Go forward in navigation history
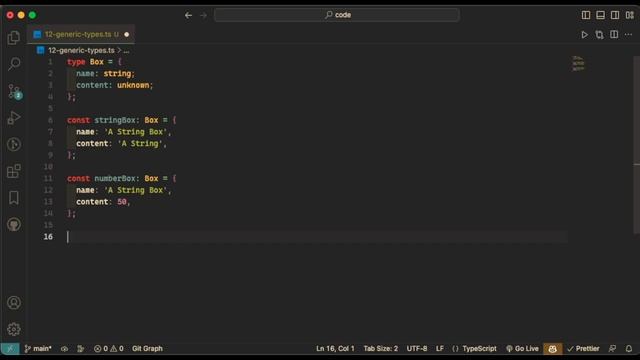 pos(203,15)
